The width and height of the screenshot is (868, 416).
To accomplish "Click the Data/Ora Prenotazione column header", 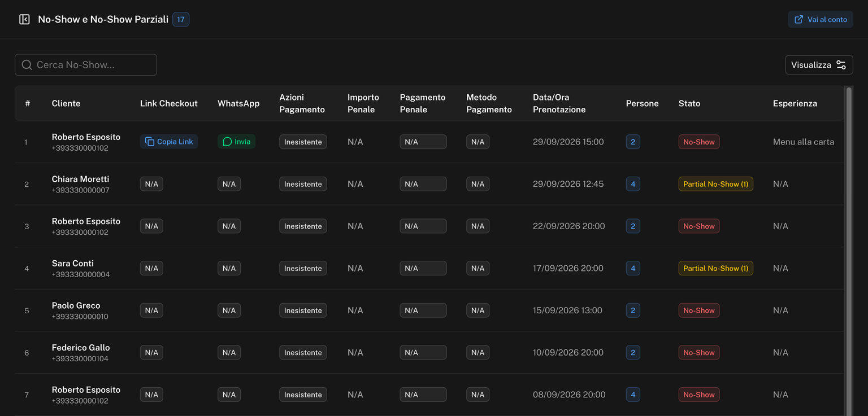I will point(559,103).
